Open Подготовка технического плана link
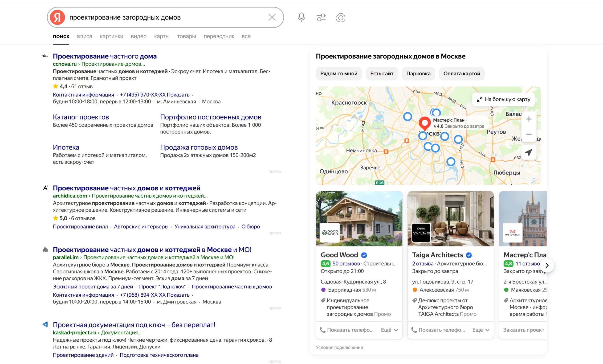This screenshot has height=364, width=603. click(x=159, y=355)
